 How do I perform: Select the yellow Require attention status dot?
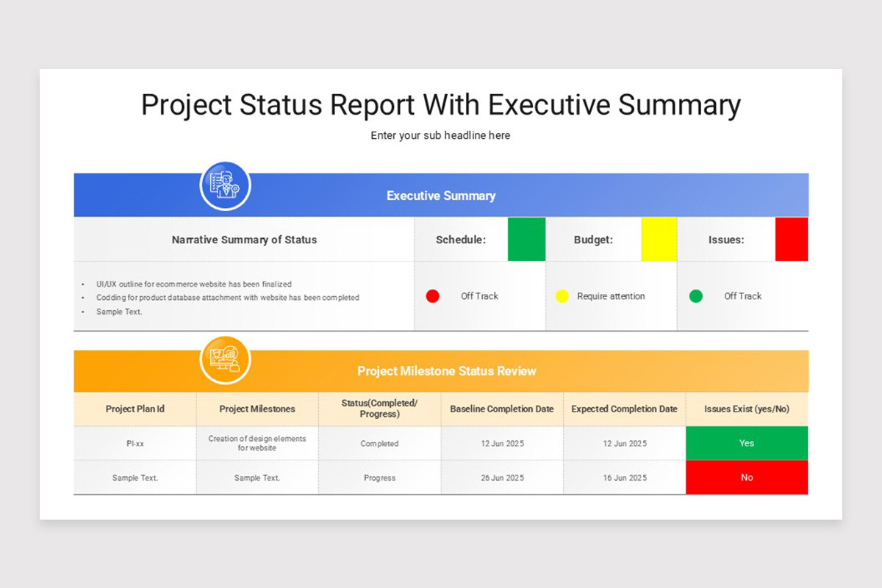pos(562,295)
